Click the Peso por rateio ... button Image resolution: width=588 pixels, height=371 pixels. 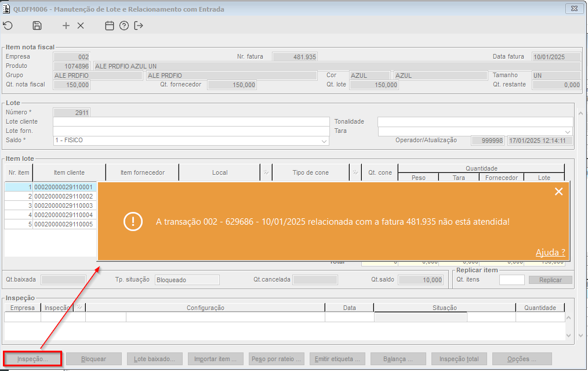(x=277, y=359)
